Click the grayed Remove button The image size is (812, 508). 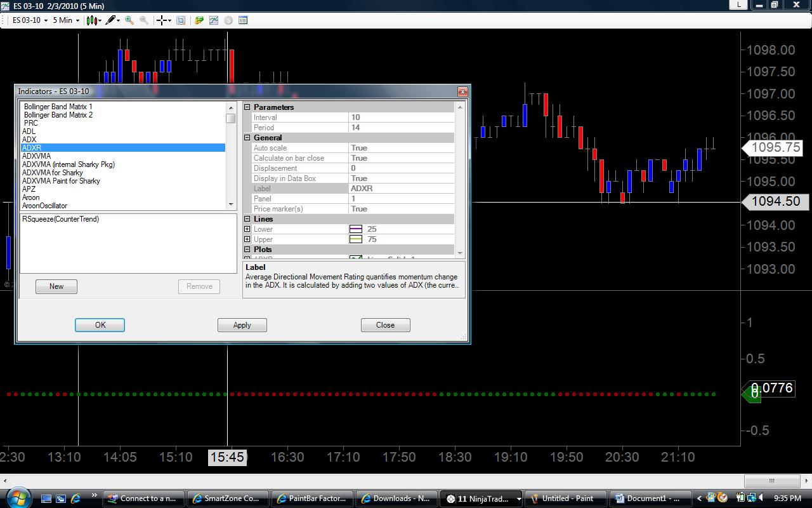(x=199, y=286)
